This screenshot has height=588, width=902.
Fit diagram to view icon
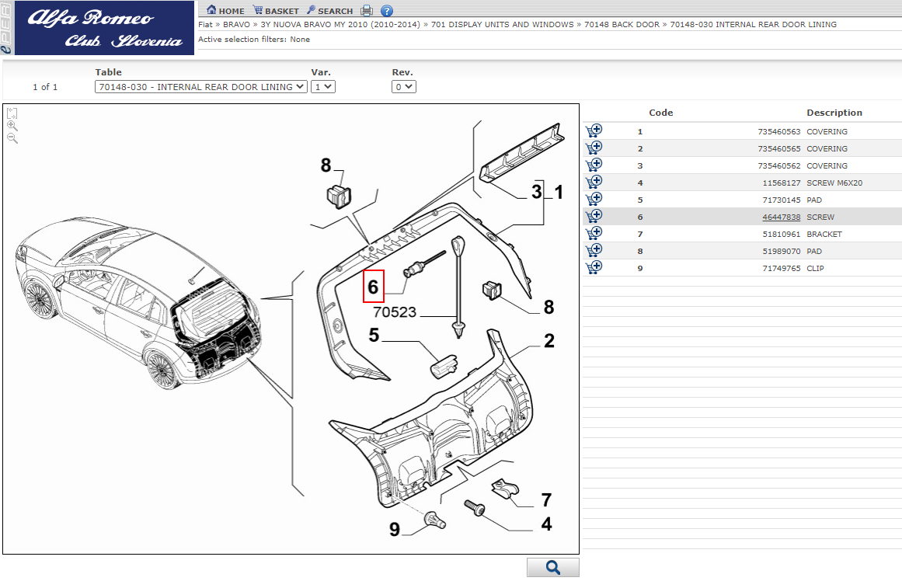point(12,113)
